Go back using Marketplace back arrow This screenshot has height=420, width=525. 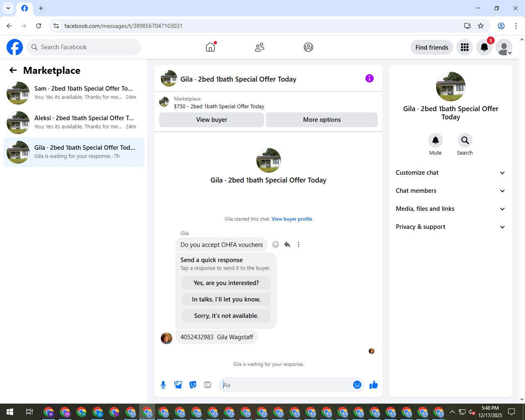click(13, 70)
